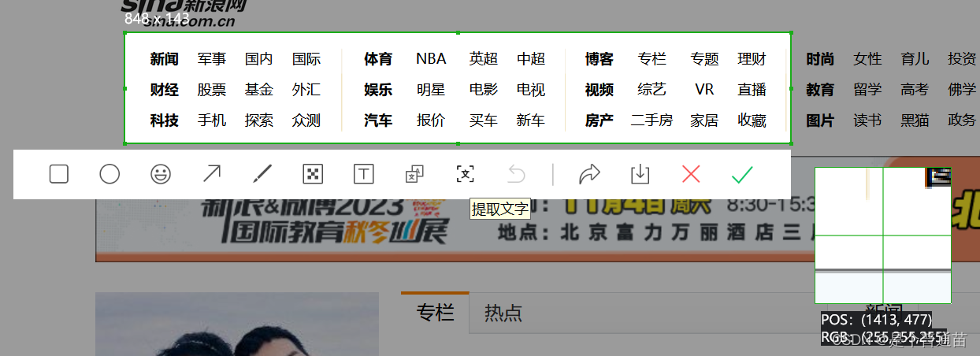Screen dimensions: 980x356
Task: Open the 众测 link
Action: [306, 121]
